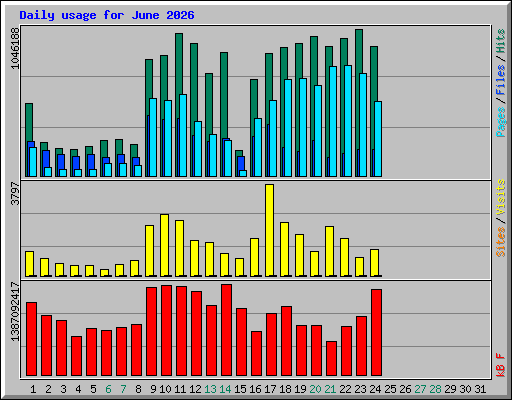Click the red KB bar for day 1

31,339
